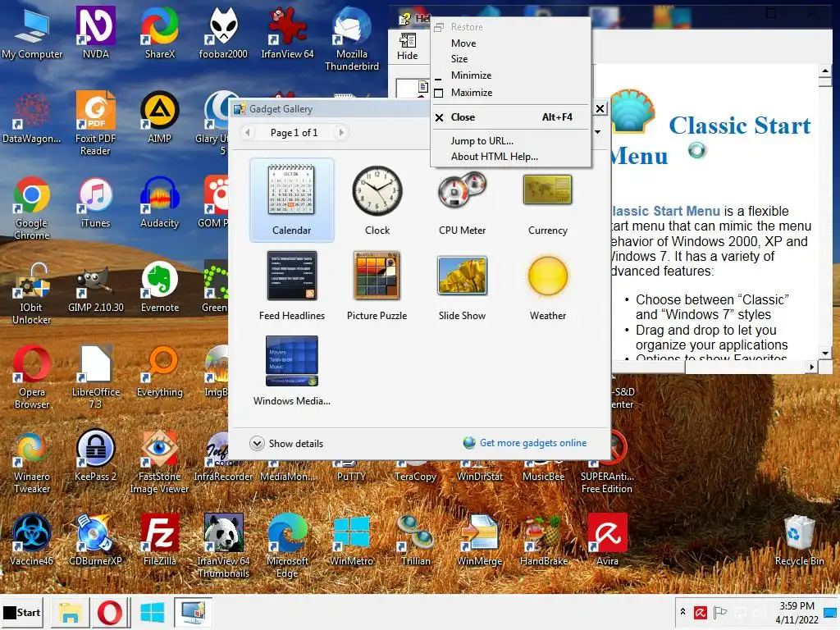Click Hide button in HTML Help toolbar
The height and width of the screenshot is (630, 840).
coord(408,46)
